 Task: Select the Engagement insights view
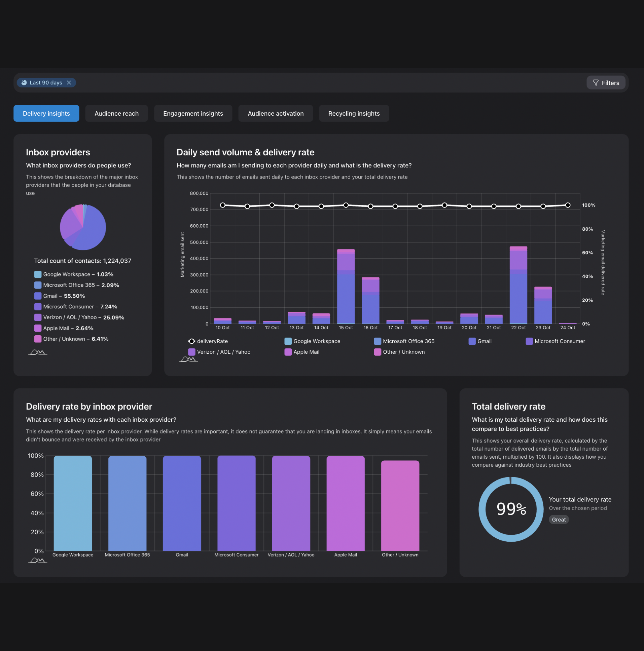[193, 113]
